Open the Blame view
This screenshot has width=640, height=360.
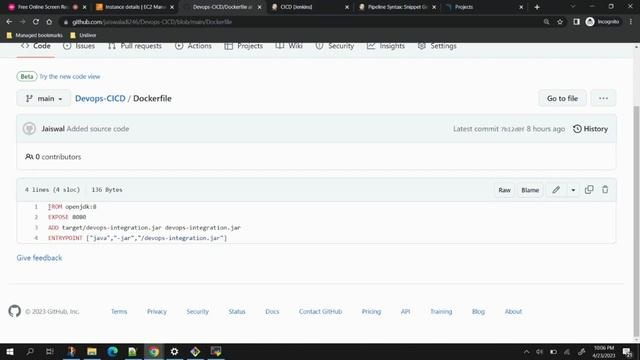pos(530,190)
